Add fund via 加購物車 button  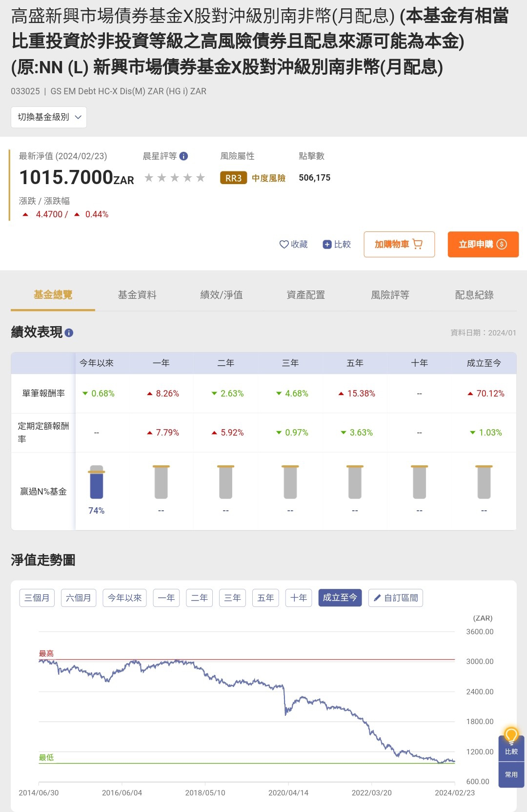coord(399,244)
